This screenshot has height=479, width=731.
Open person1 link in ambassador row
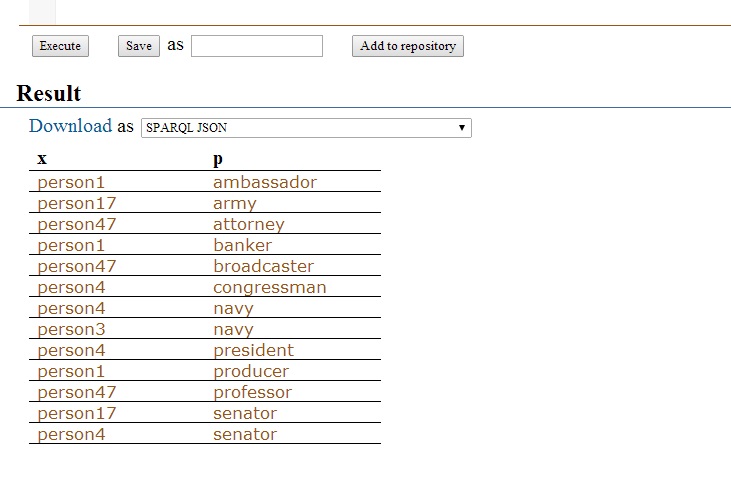pos(71,182)
